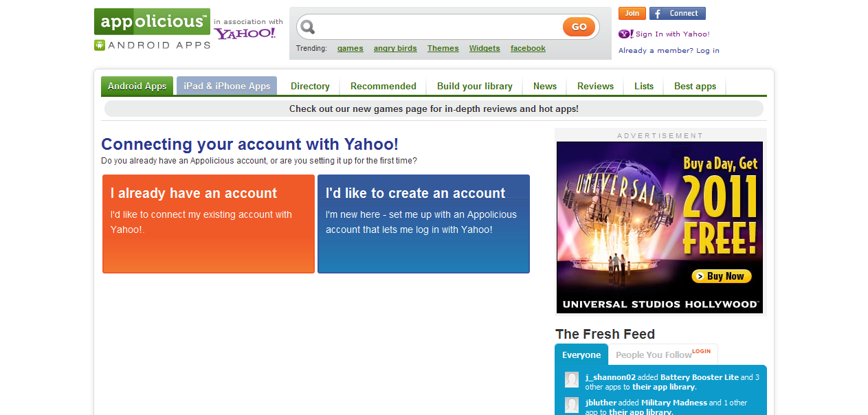This screenshot has width=868, height=415.
Task: Click 'Sign In with Yahoo!' link
Action: 672,34
